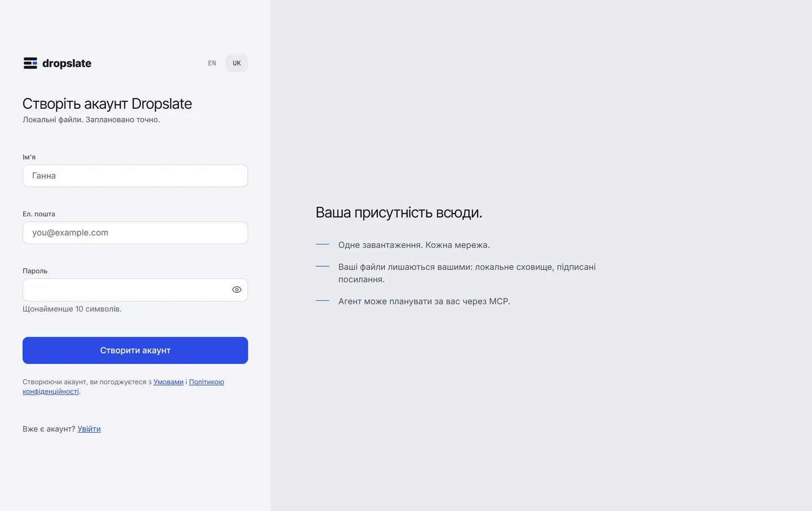Show password with the eye icon

[x=237, y=290]
